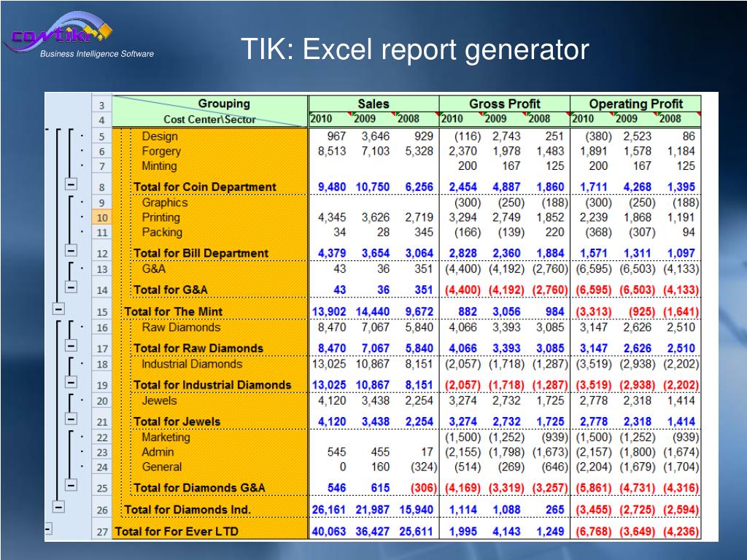Select the Forgery row label
747x560 pixels.
click(x=161, y=151)
